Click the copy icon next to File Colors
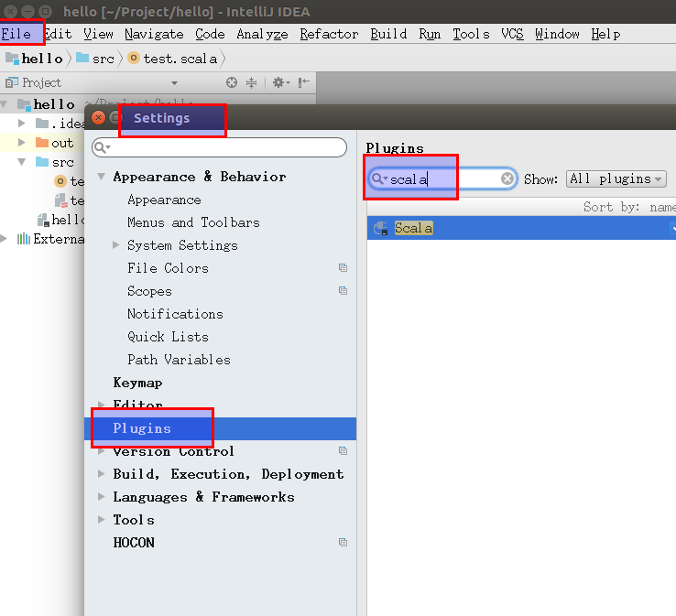676x616 pixels. (343, 268)
